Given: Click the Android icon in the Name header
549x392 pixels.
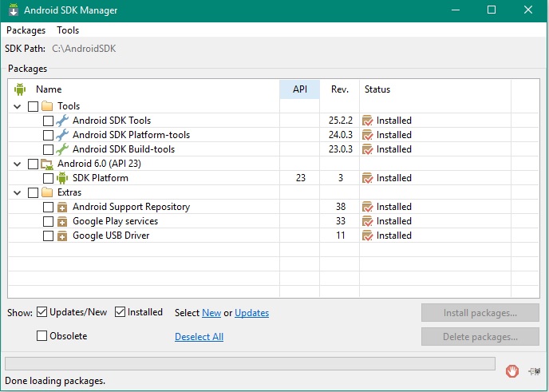Looking at the screenshot, I should [20, 89].
